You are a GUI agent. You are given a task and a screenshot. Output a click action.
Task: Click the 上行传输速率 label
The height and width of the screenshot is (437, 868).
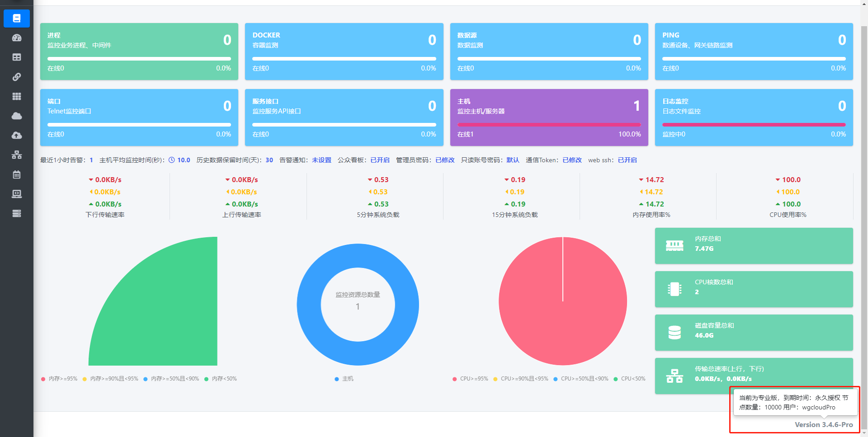pyautogui.click(x=242, y=215)
